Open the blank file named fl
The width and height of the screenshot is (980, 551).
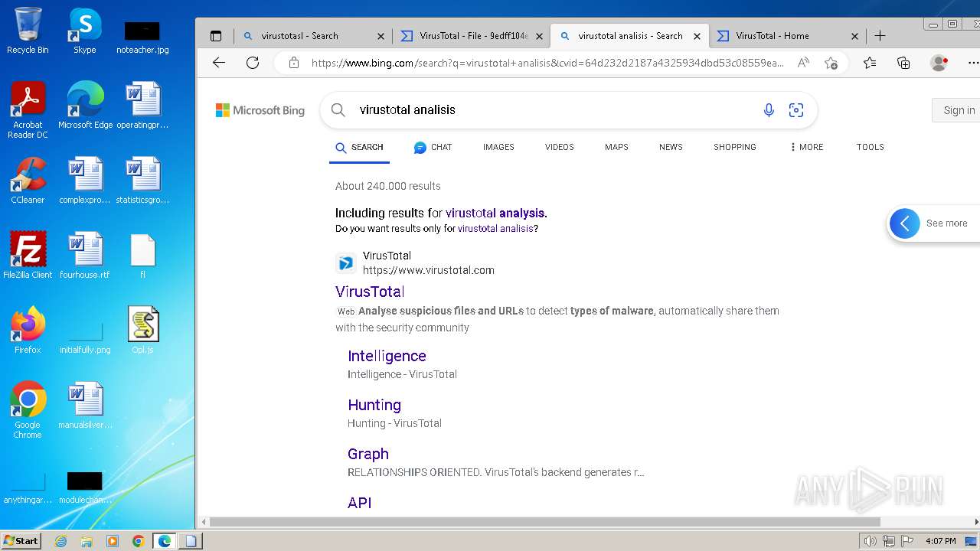(142, 256)
